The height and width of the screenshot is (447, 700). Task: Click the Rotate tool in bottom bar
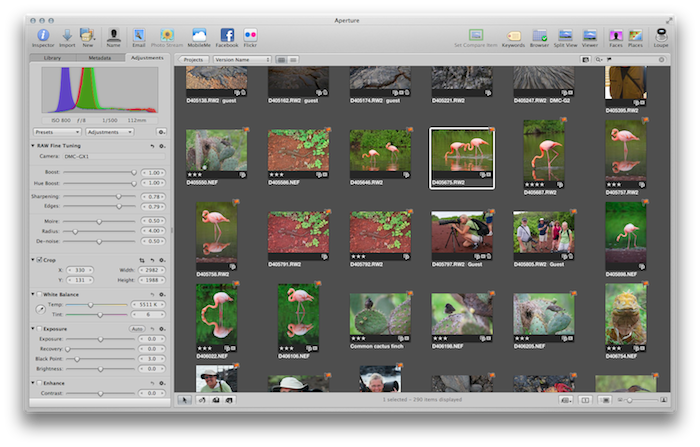202,400
